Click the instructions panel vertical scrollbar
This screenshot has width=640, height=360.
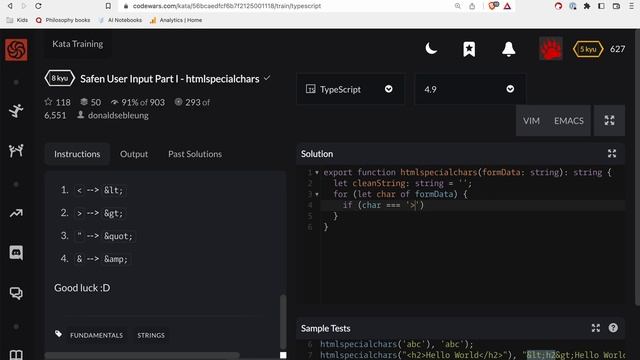(x=283, y=321)
